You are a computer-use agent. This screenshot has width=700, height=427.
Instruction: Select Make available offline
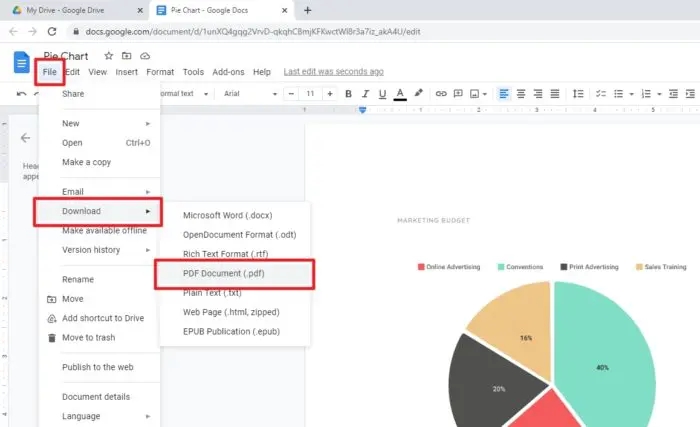pos(99,230)
